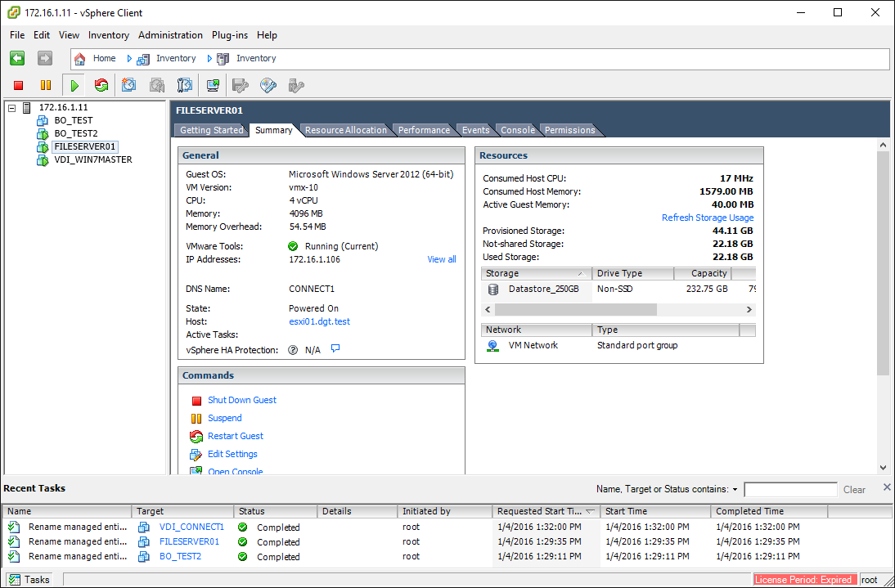Select VDI_WIN7MASTER in the inventory tree
The image size is (895, 588).
point(93,159)
